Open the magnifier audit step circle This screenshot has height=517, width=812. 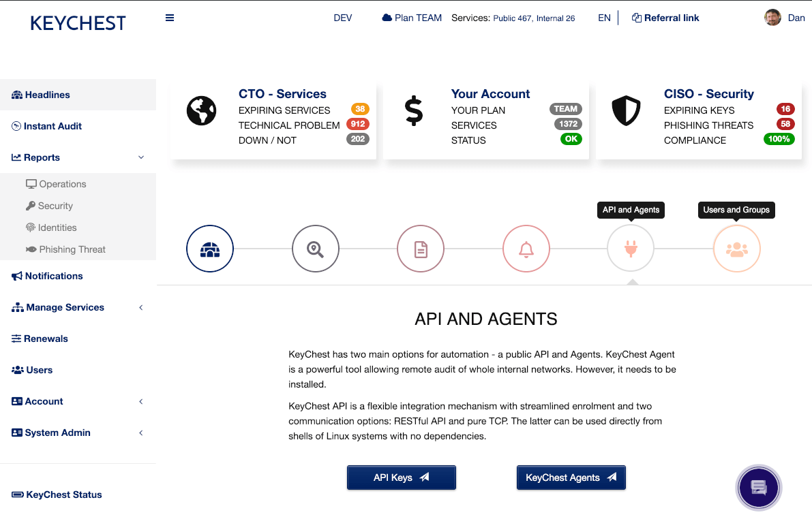pyautogui.click(x=316, y=249)
